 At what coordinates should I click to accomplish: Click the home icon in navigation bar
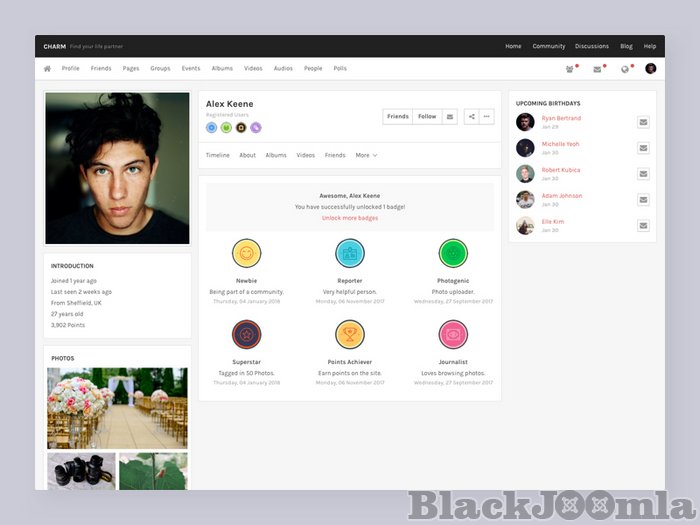click(47, 69)
